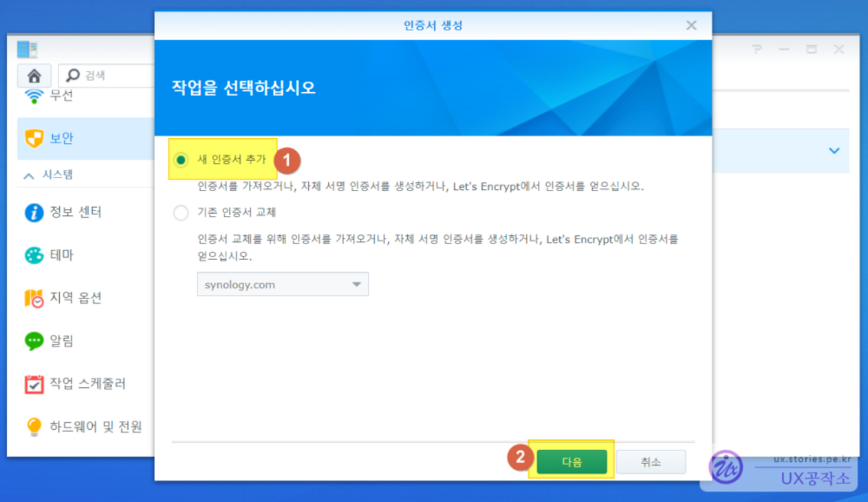The width and height of the screenshot is (868, 502).
Task: Collapse the 시스템 section chevron
Action: pos(29,176)
